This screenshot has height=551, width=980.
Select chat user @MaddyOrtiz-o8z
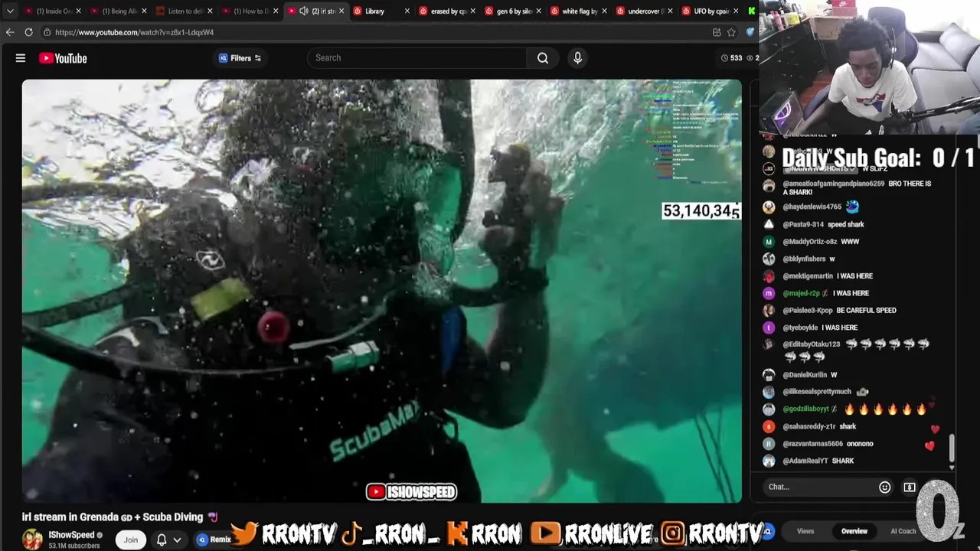tap(809, 242)
